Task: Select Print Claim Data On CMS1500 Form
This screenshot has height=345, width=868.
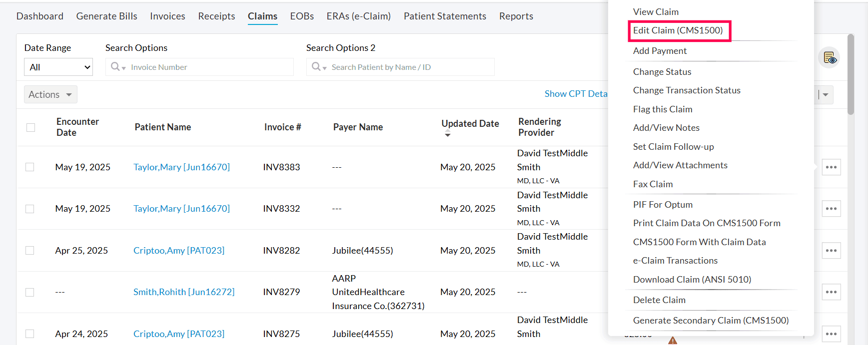Action: [x=707, y=223]
